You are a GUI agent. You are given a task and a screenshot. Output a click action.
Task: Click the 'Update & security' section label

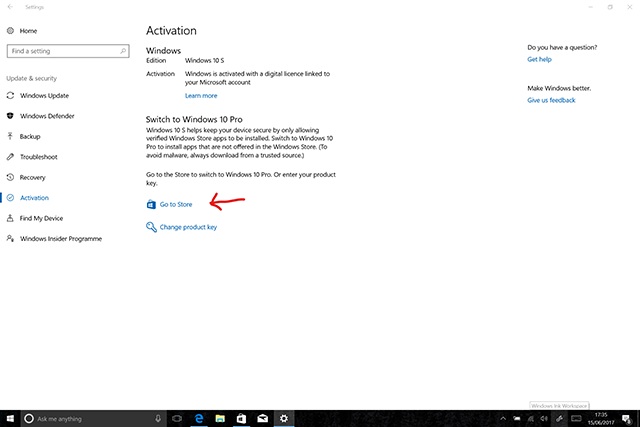(x=31, y=78)
